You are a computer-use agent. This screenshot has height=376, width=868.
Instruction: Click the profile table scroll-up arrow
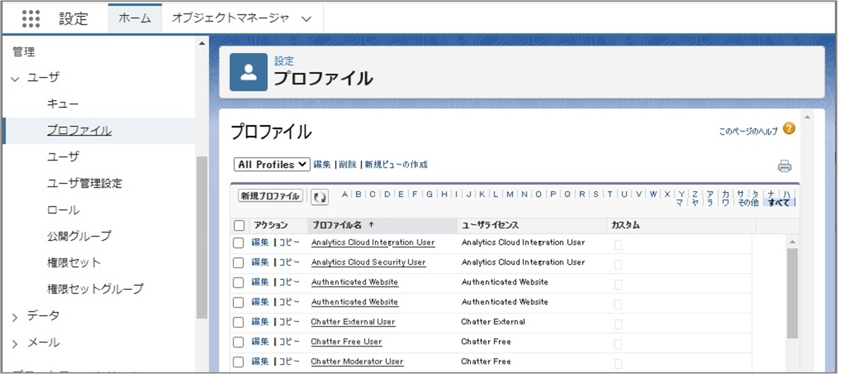point(792,242)
